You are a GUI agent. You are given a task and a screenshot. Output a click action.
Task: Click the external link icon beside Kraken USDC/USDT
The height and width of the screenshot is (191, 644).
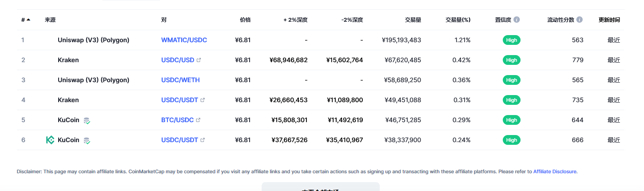[x=203, y=100]
